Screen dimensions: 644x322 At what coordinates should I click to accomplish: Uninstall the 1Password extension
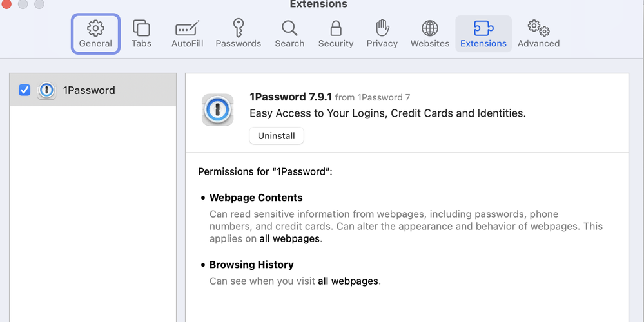click(x=276, y=136)
